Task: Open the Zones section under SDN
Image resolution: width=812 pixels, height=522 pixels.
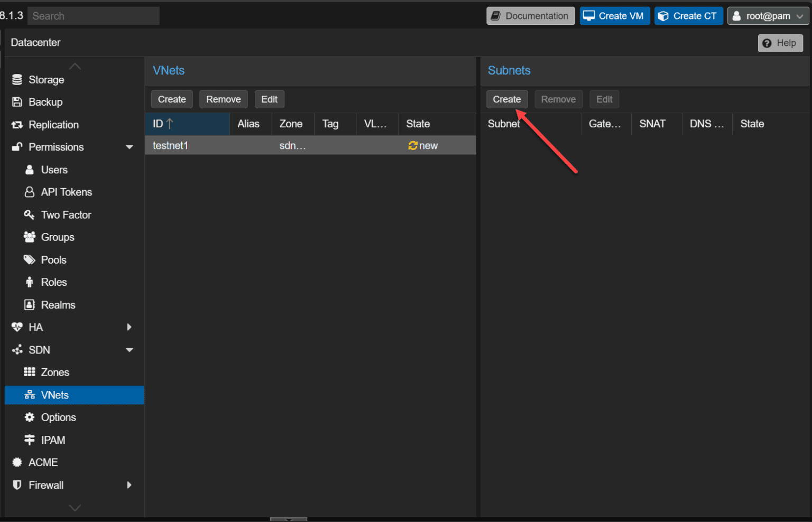Action: [54, 372]
